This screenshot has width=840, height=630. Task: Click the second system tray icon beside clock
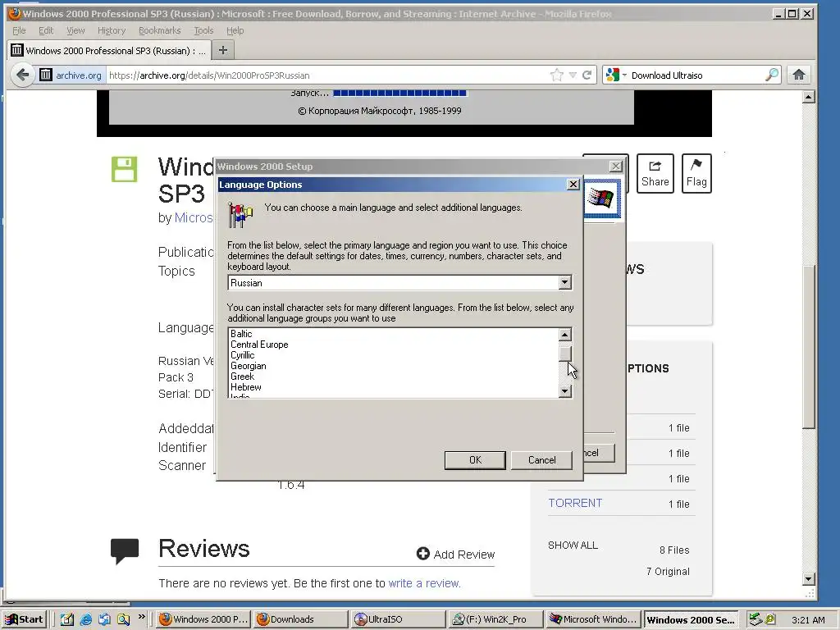(x=769, y=619)
